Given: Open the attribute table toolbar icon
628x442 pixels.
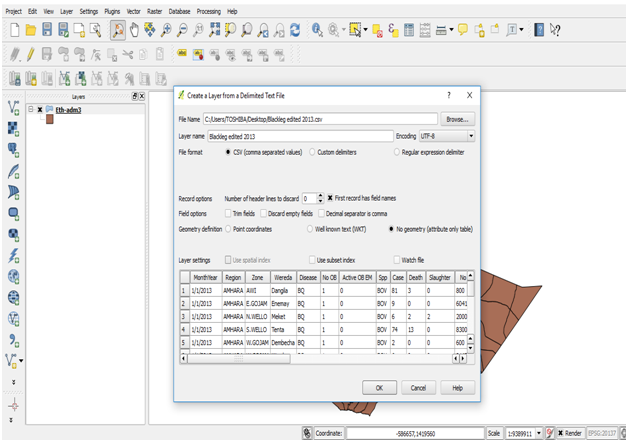Looking at the screenshot, I should [410, 31].
